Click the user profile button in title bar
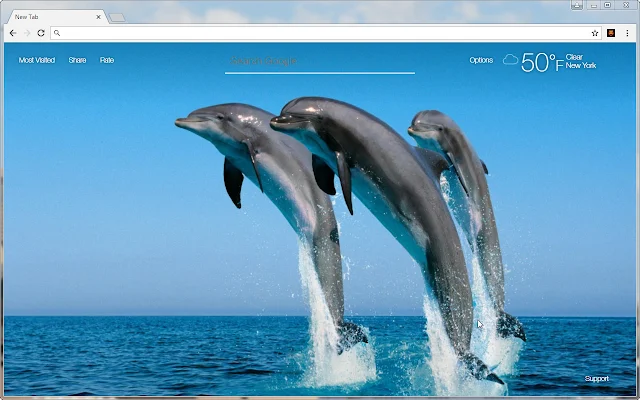This screenshot has height=400, width=640. pos(577,5)
